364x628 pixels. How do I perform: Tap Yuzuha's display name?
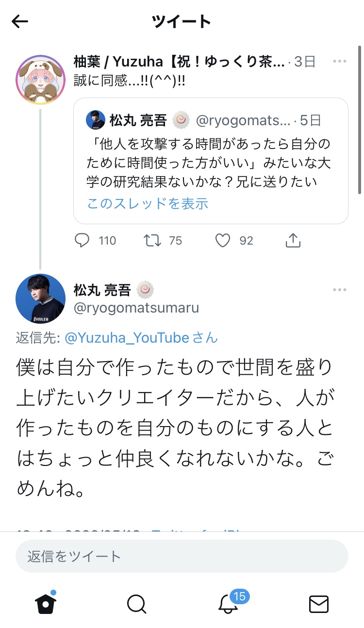(x=179, y=62)
